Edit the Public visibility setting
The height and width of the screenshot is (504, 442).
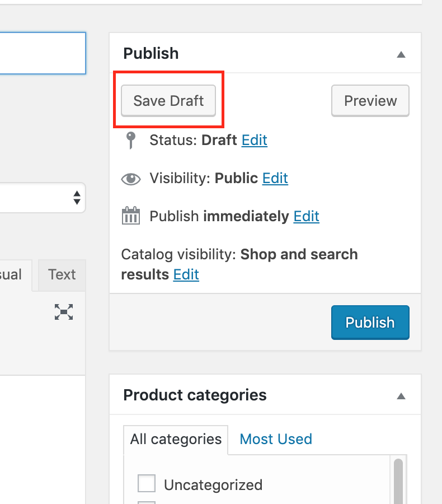275,179
